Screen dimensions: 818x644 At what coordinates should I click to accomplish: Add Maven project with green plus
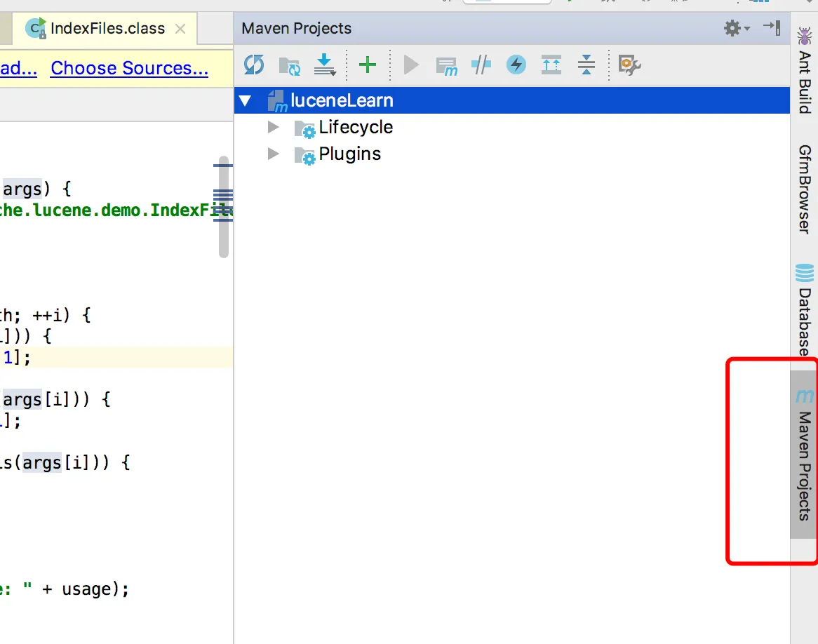pos(368,65)
